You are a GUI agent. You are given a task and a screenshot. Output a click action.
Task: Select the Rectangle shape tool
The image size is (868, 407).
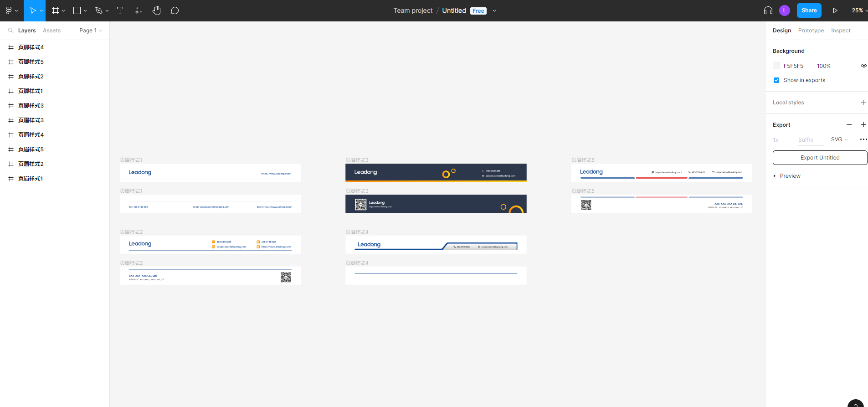click(x=77, y=10)
